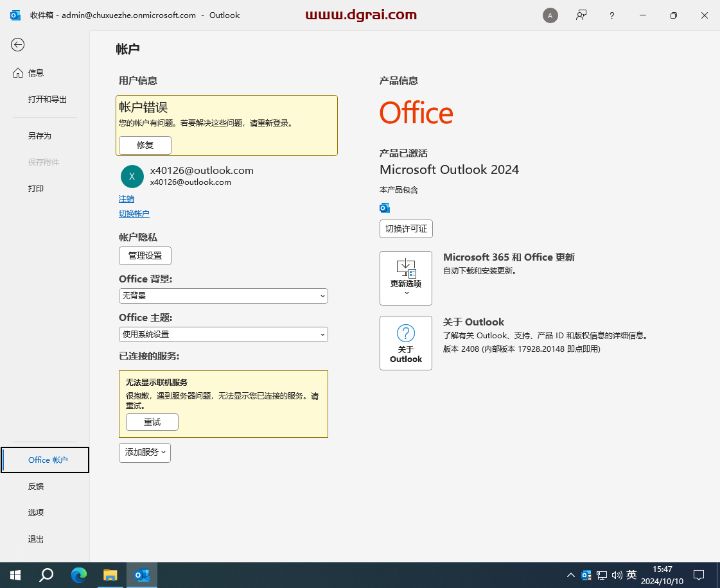Open the help question mark icon

611,15
